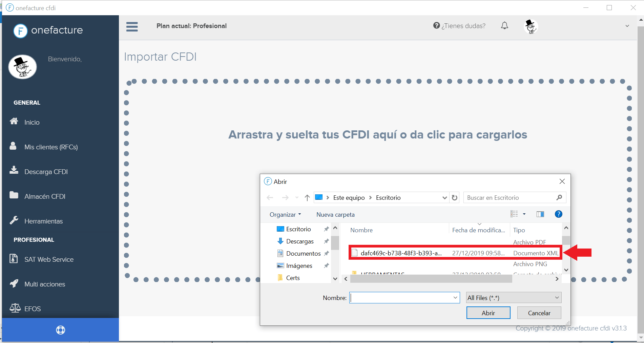644x343 pixels.
Task: Click the ¿Tienes dudas? help icon
Action: (436, 25)
